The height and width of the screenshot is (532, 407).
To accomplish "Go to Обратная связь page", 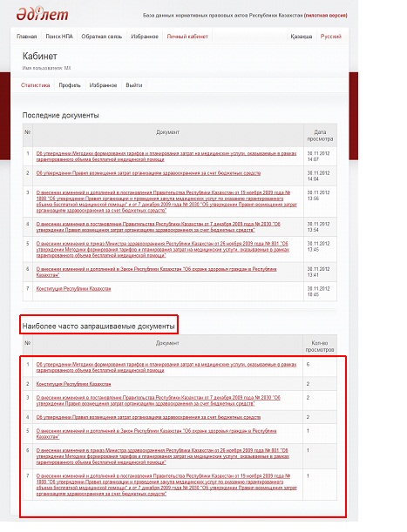I will (x=102, y=37).
